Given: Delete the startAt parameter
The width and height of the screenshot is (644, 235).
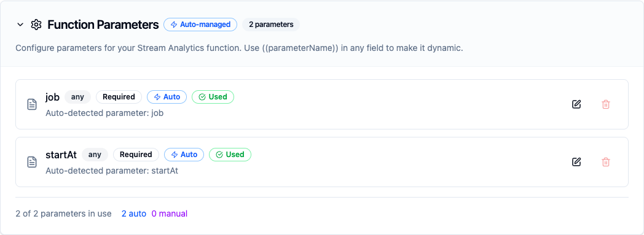Looking at the screenshot, I should 605,161.
